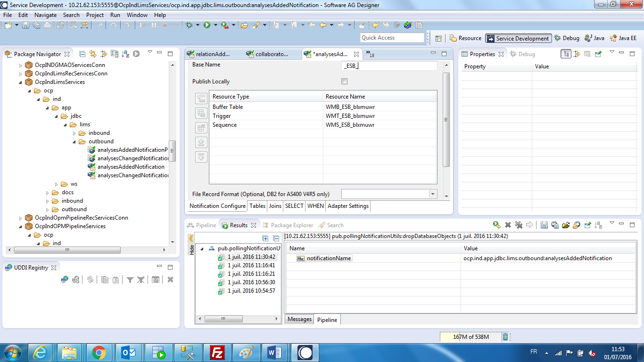Select the Buffer Table row
Viewport: 644px width, 362px height.
coord(323,107)
